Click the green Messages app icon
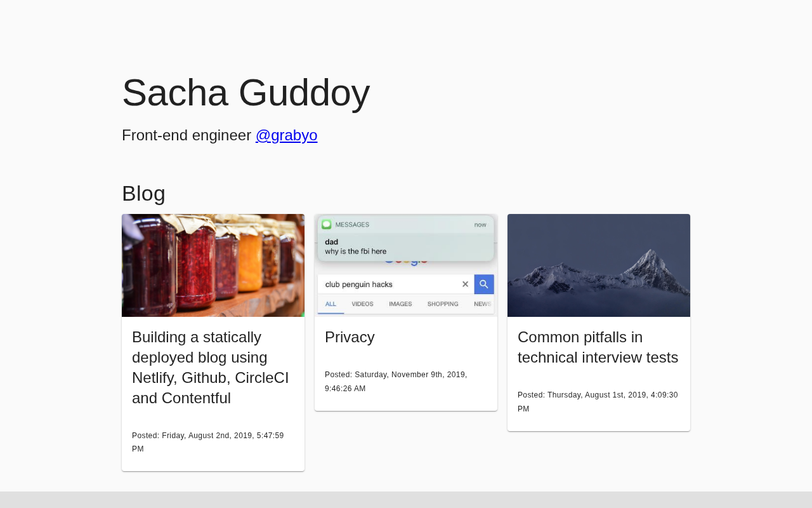This screenshot has height=508, width=812. pos(327,224)
